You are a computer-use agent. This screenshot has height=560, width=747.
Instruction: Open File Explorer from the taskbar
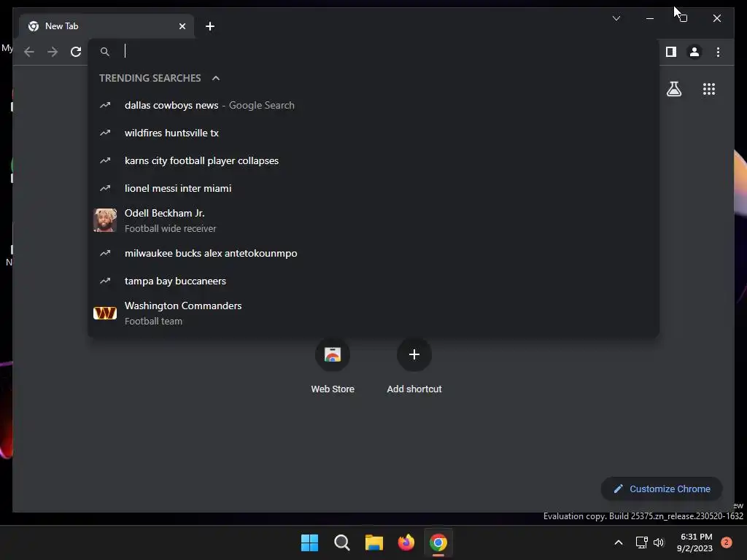(x=374, y=542)
